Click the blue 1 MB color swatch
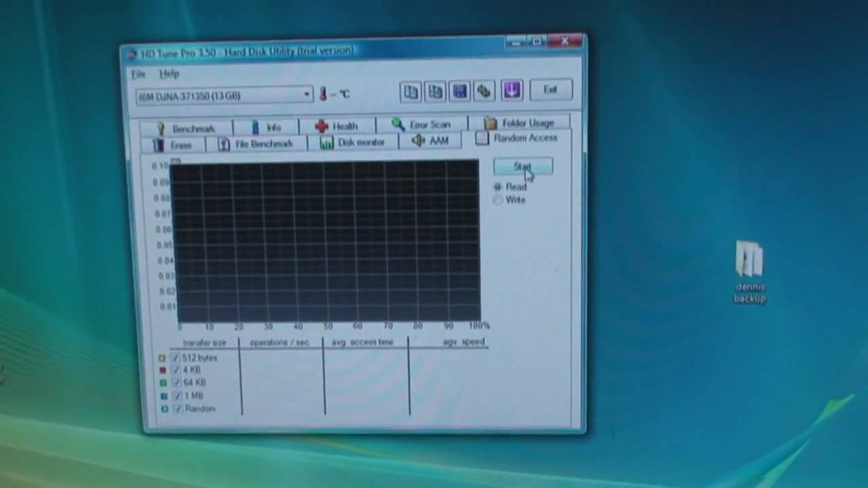The image size is (868, 488). tap(163, 396)
